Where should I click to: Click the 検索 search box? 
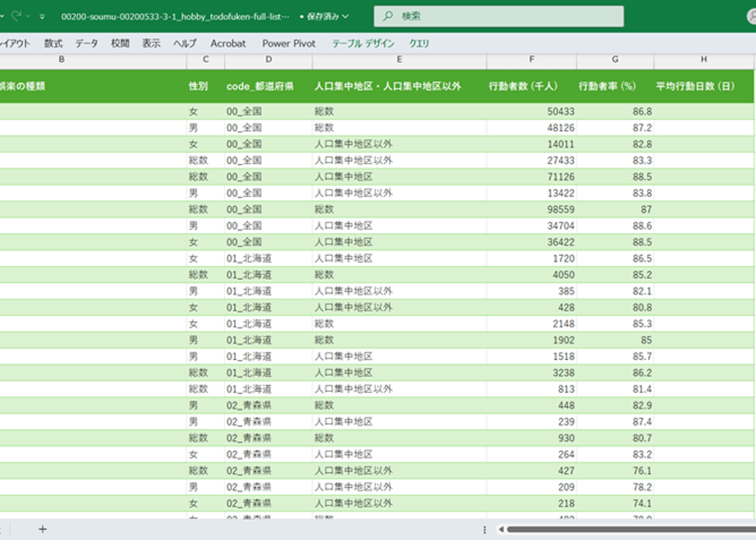[498, 16]
